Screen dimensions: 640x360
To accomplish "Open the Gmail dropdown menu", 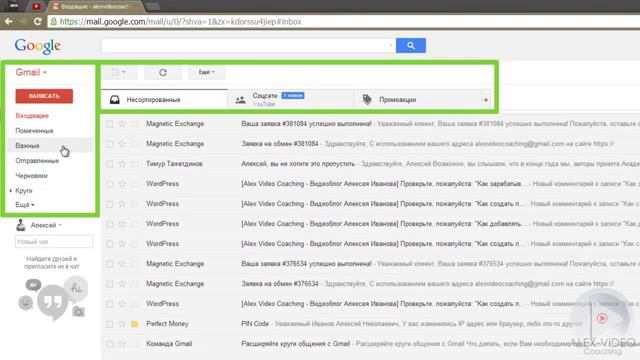I will tap(31, 72).
